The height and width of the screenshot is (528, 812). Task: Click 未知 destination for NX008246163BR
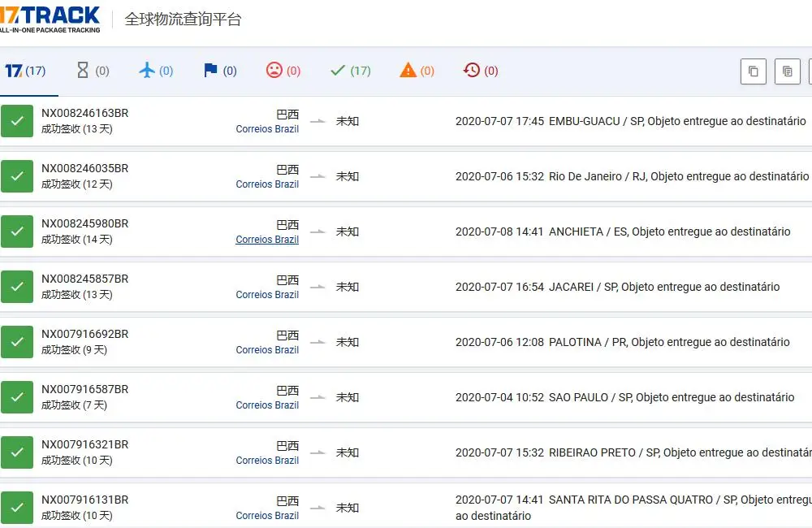coord(348,121)
